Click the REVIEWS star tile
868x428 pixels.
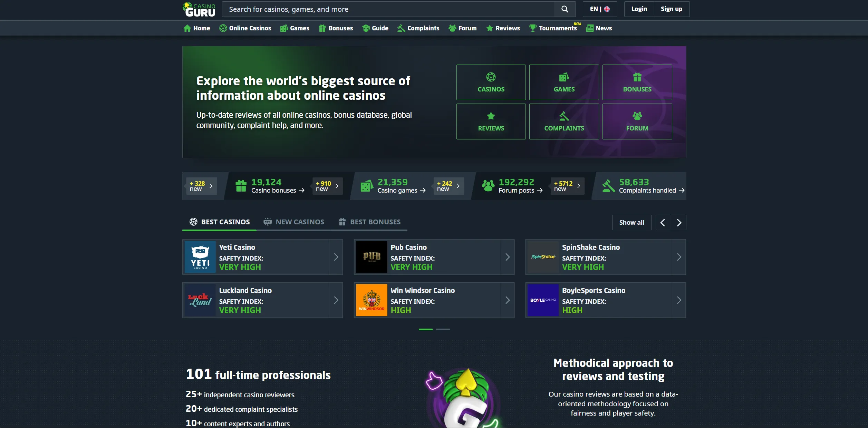point(491,121)
